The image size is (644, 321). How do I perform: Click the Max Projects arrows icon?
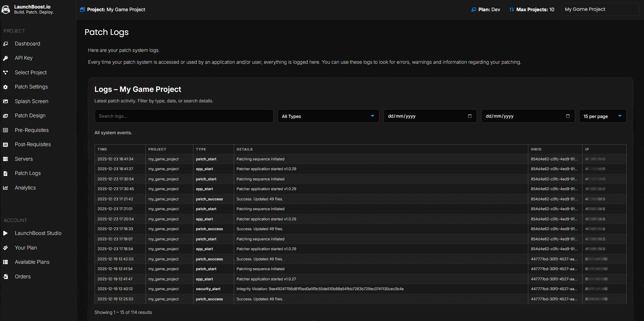pyautogui.click(x=512, y=9)
